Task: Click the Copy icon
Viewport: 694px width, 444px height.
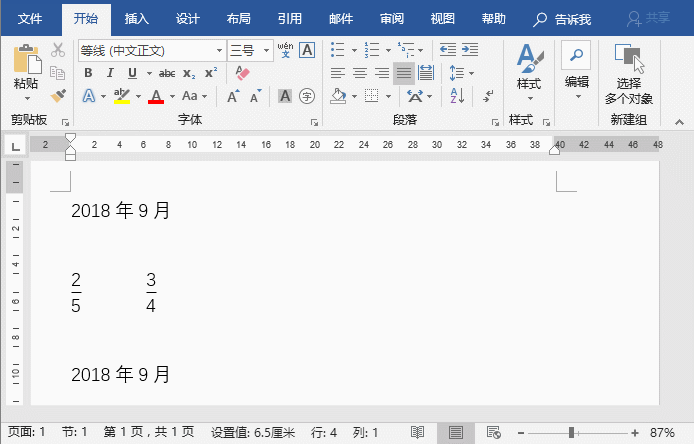Action: [58, 73]
